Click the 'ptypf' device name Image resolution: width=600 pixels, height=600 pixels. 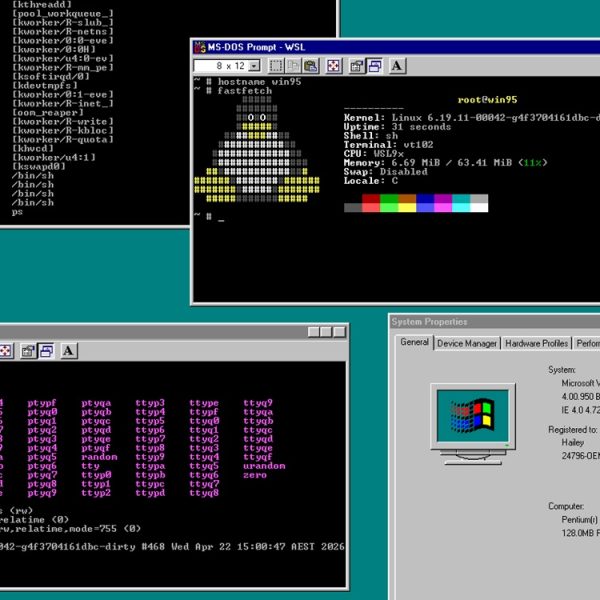coord(42,403)
